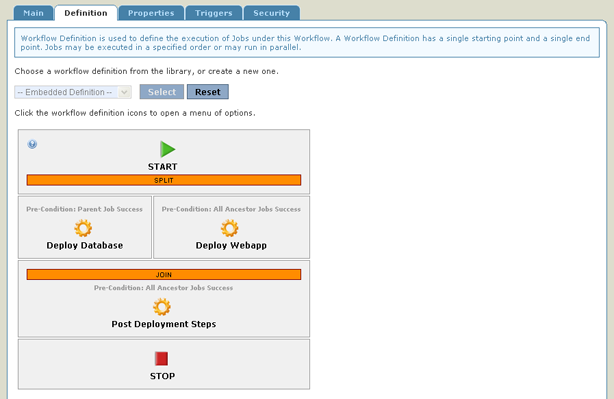Open the Deploy Database gear icon menu

[x=83, y=228]
